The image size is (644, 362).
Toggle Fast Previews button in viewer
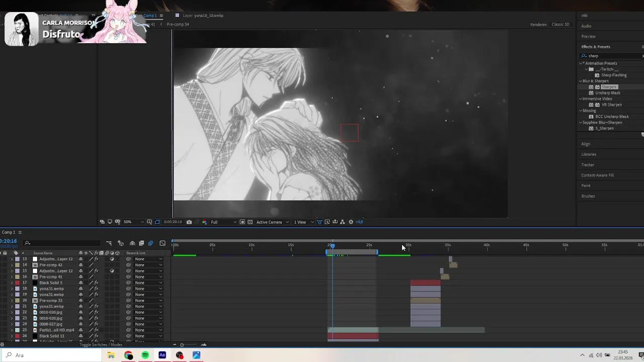click(327, 222)
